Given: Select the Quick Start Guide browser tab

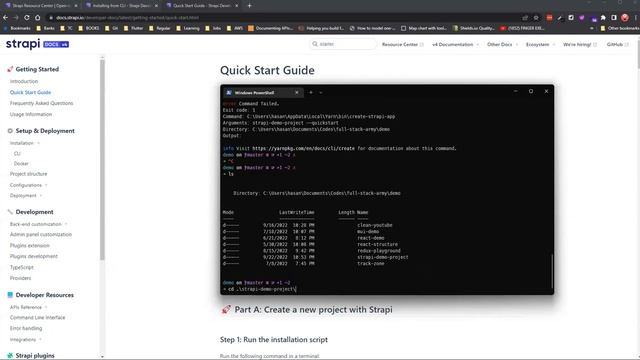Looking at the screenshot, I should coord(202,6).
